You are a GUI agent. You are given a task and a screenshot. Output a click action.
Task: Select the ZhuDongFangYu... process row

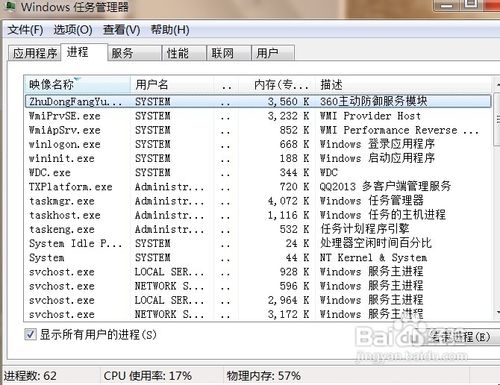click(x=258, y=101)
